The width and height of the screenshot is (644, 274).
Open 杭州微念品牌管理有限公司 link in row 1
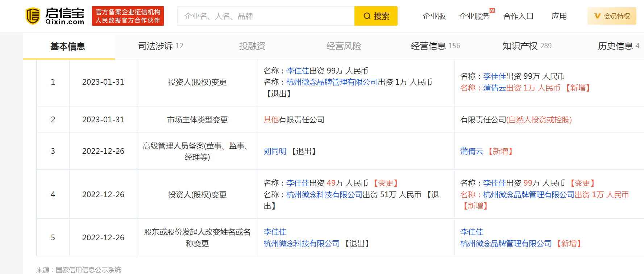click(x=332, y=82)
